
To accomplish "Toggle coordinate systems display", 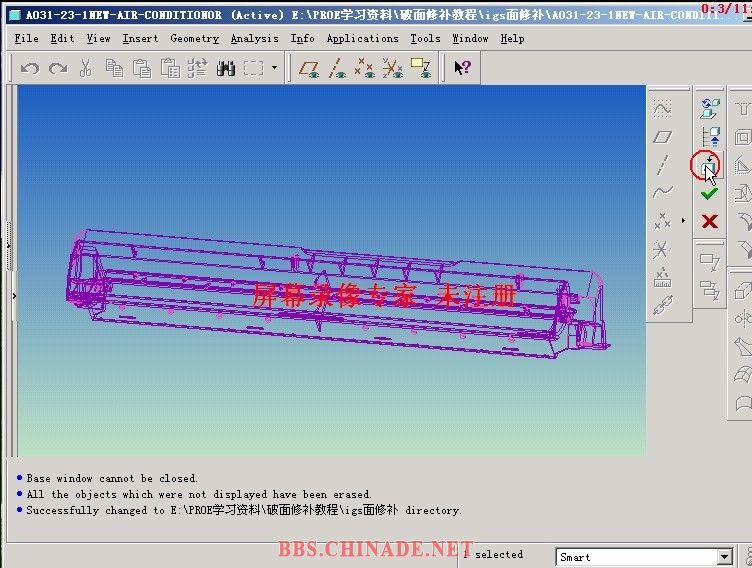I will tap(393, 69).
